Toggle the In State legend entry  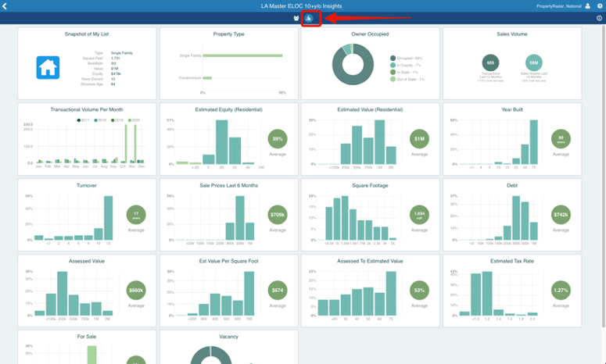[x=404, y=72]
